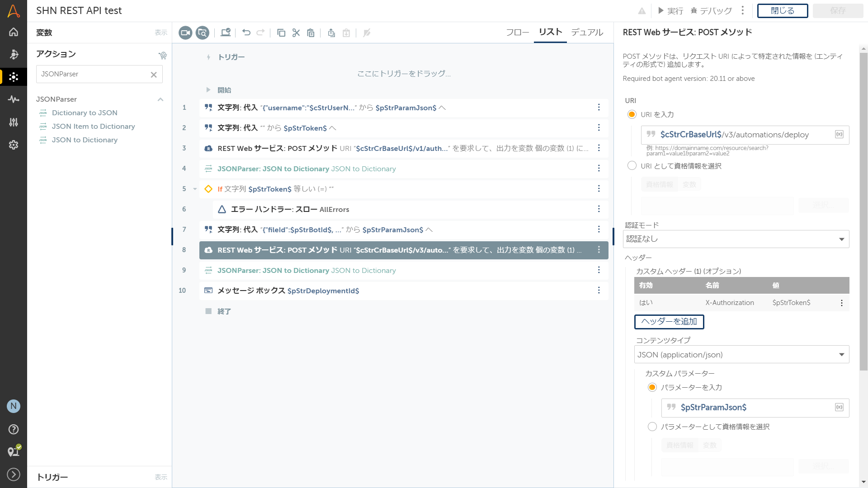868x488 pixels.
Task: Open the Manage sliders icon in sidebar
Action: (14, 122)
